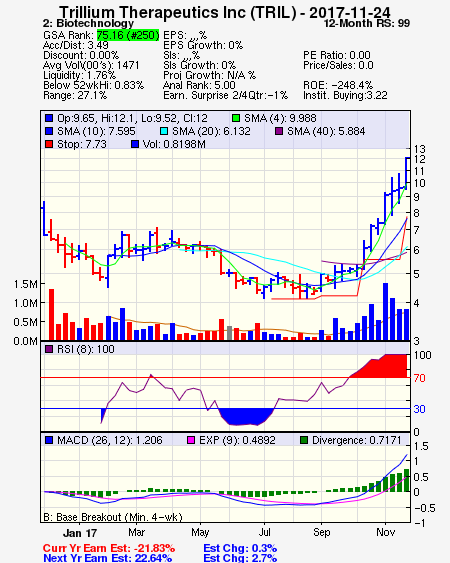
Task: Click the chart title Trillium Therapeutics Inc (TRIL)
Action: (178, 12)
